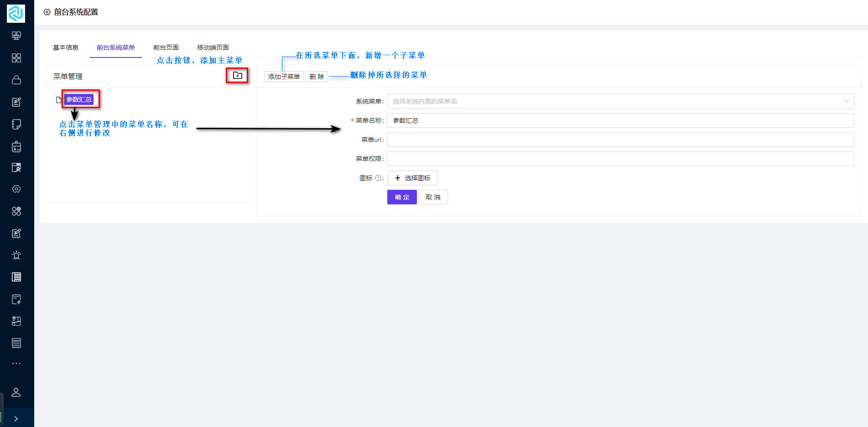Open the stacked list sidebar icon
Screen dimensions: 868x427
(x=16, y=343)
